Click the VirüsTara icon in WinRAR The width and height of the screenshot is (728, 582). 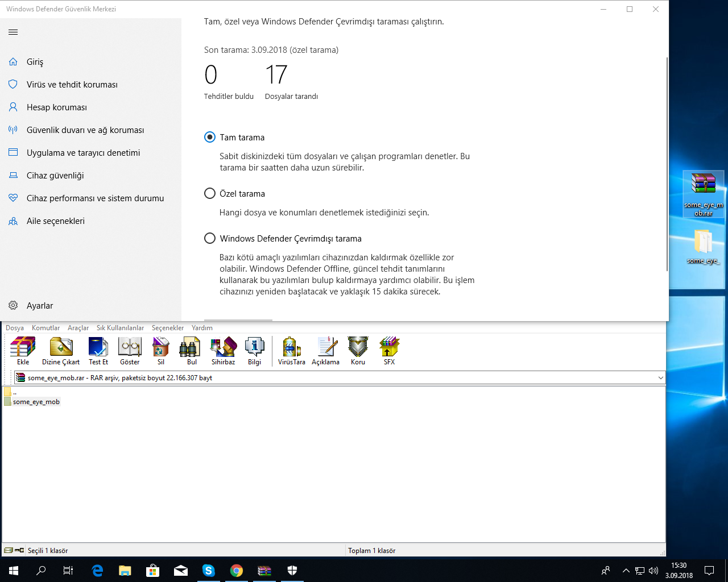[x=292, y=351]
